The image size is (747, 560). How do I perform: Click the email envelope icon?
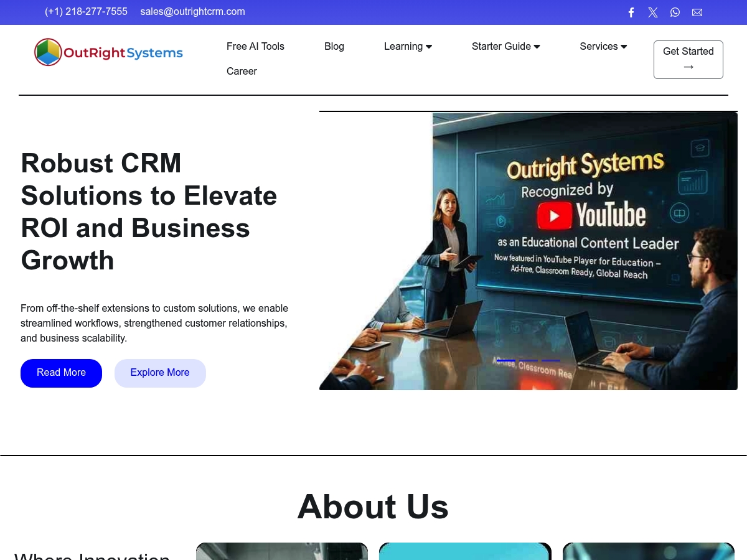point(697,12)
